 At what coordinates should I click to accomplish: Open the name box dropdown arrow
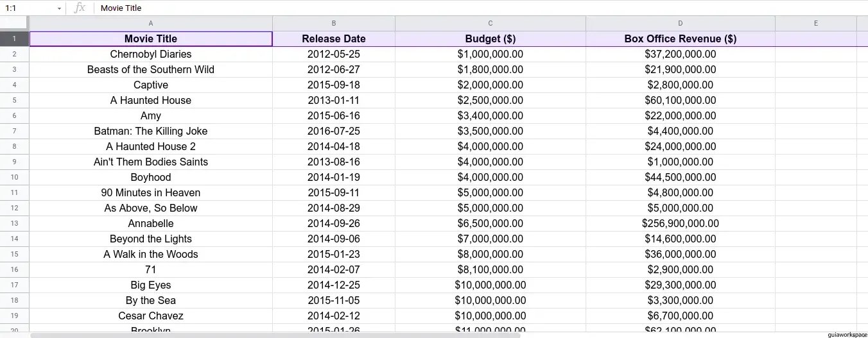[59, 8]
